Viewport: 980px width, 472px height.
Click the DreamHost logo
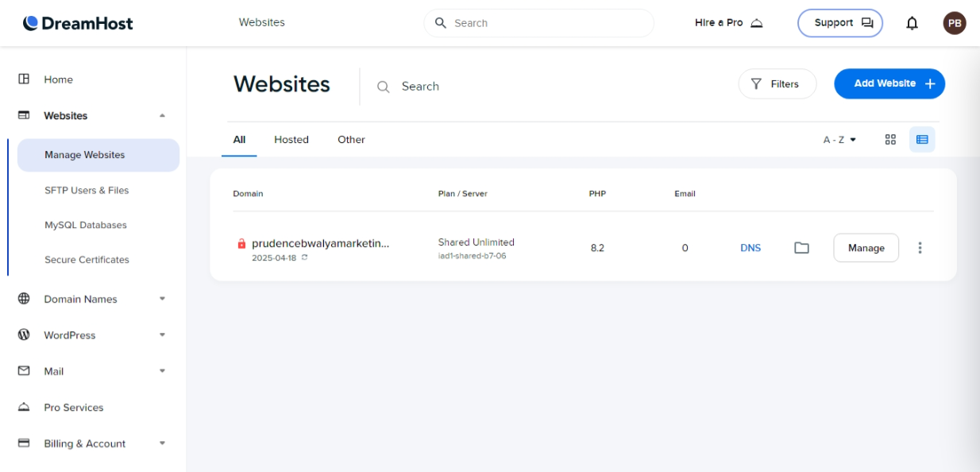(x=77, y=22)
